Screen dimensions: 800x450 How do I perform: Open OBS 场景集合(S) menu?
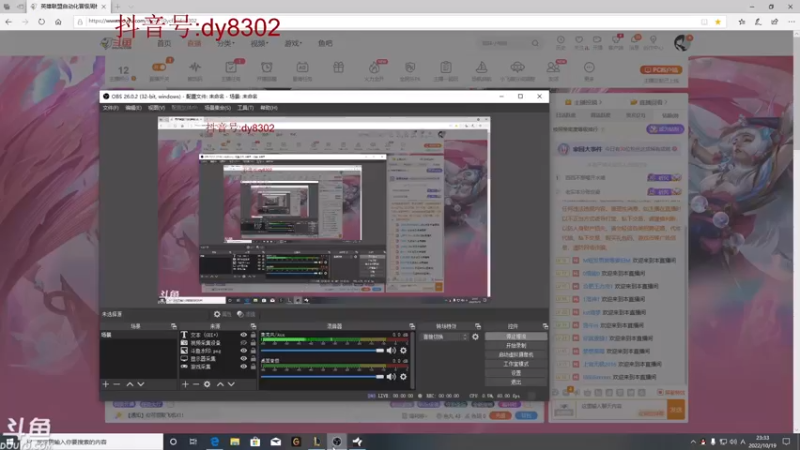click(217, 108)
